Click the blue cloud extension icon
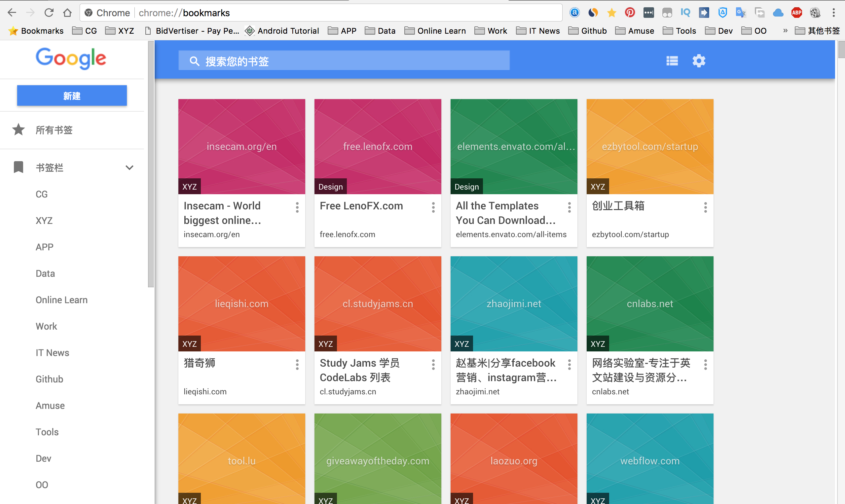The image size is (845, 504). point(778,13)
